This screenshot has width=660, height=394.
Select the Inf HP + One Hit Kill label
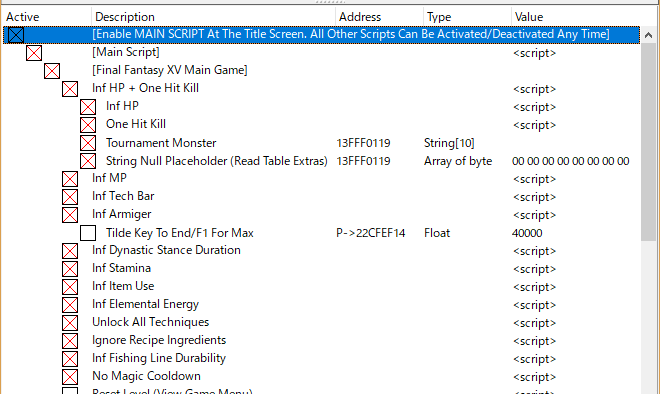145,88
